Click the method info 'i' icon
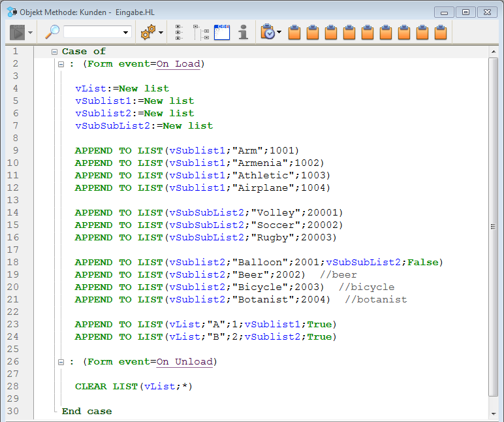 [x=243, y=32]
